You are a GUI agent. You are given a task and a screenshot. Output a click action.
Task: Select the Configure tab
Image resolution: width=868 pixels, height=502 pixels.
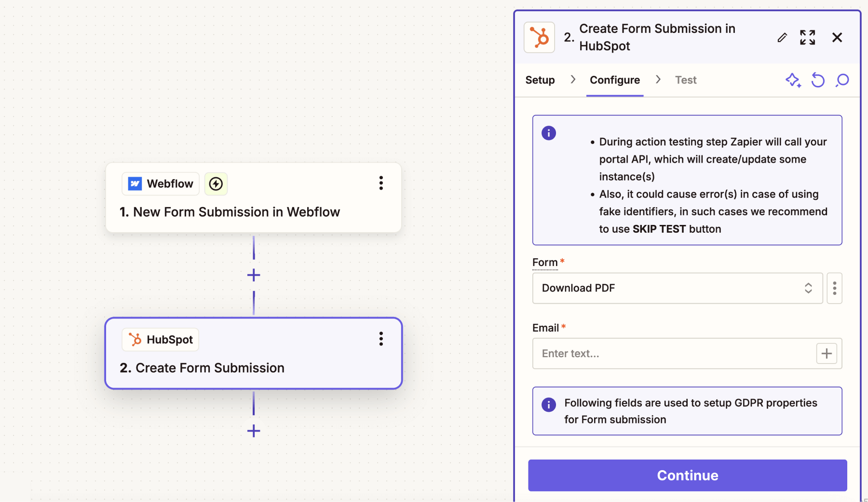615,80
